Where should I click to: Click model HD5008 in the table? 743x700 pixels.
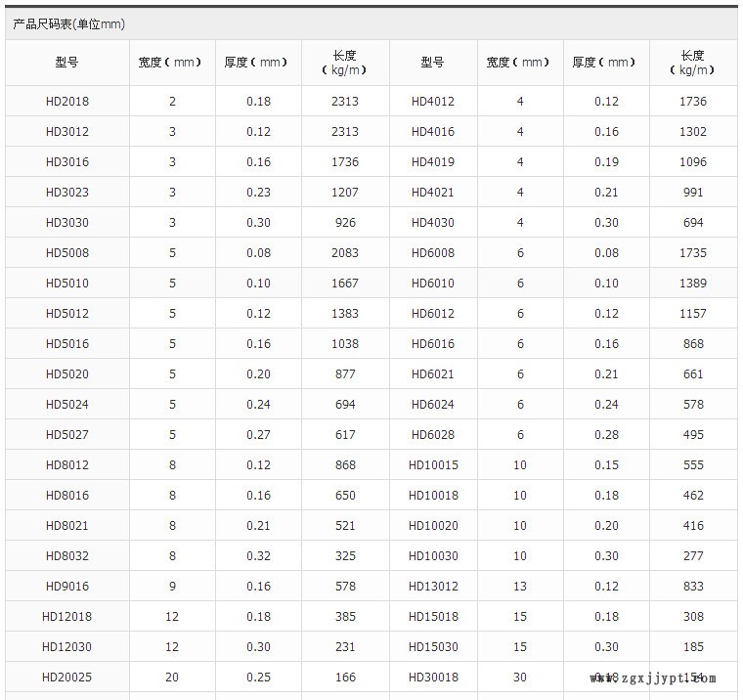click(x=66, y=253)
